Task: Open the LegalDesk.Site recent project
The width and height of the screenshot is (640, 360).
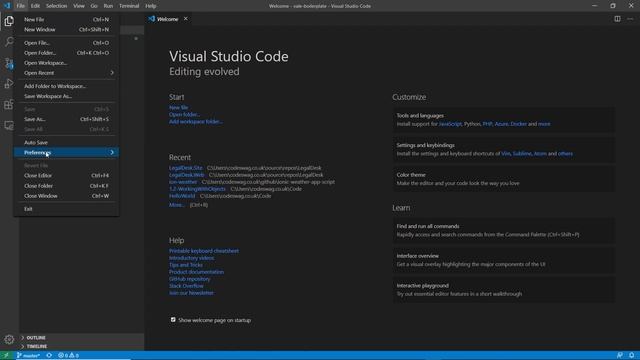Action: [x=186, y=168]
